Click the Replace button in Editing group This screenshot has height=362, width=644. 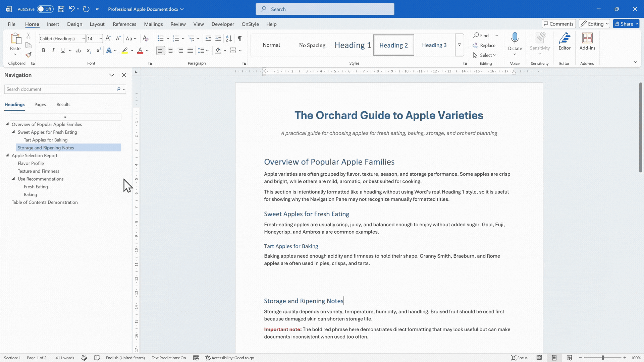tap(484, 45)
